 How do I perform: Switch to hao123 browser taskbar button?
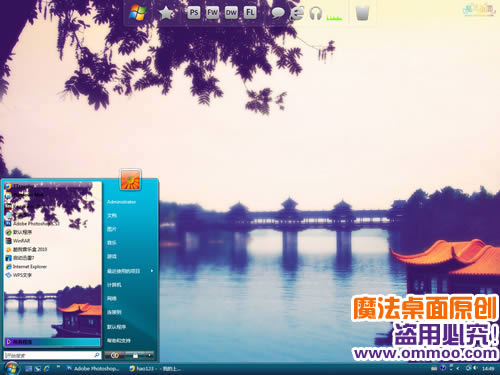tap(155, 369)
